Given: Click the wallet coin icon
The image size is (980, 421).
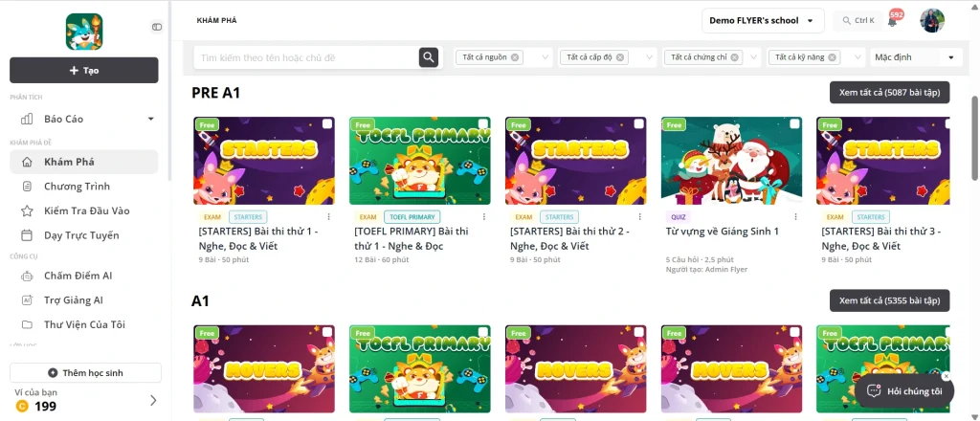Looking at the screenshot, I should pyautogui.click(x=21, y=407).
